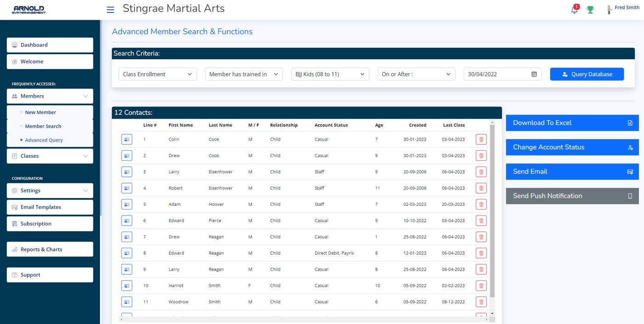Select Advanced Query in sidebar
This screenshot has height=324, width=644.
point(50,140)
